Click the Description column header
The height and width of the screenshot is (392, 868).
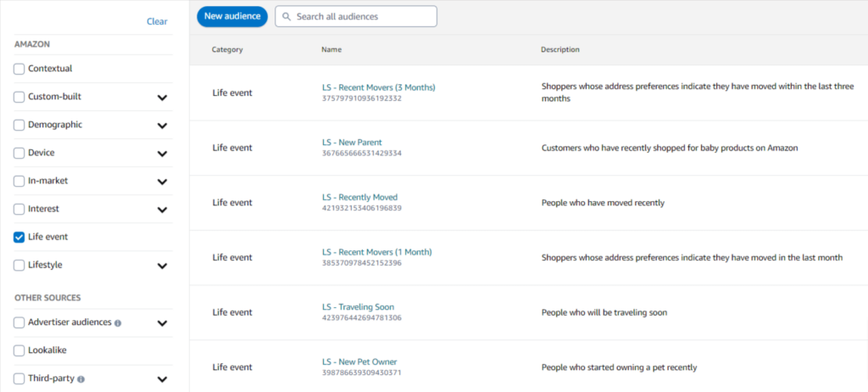pos(560,50)
